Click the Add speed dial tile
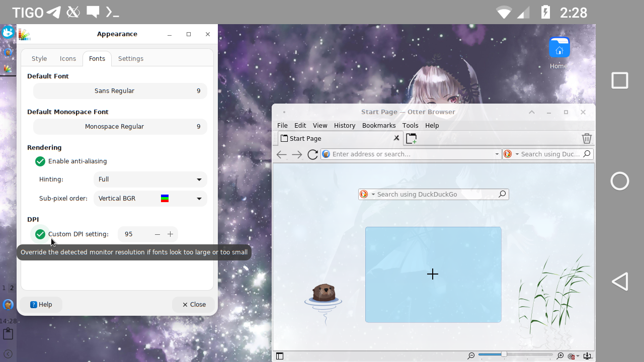Screen dimensions: 644x362 [x=433, y=275]
